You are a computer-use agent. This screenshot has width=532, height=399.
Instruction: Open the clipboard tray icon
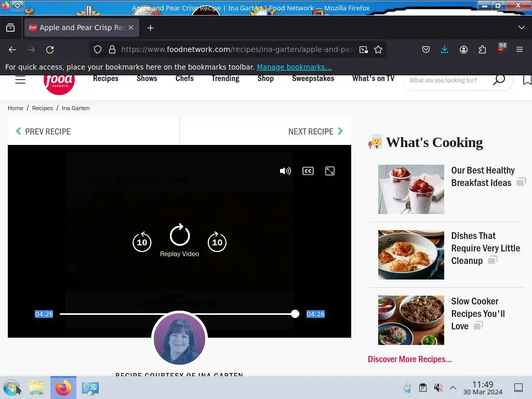click(x=423, y=388)
